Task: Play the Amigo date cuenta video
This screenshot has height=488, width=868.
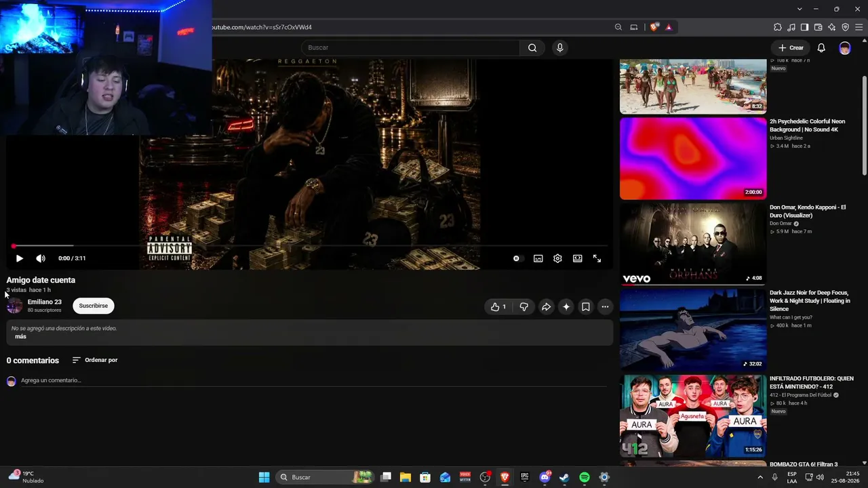Action: click(x=19, y=258)
